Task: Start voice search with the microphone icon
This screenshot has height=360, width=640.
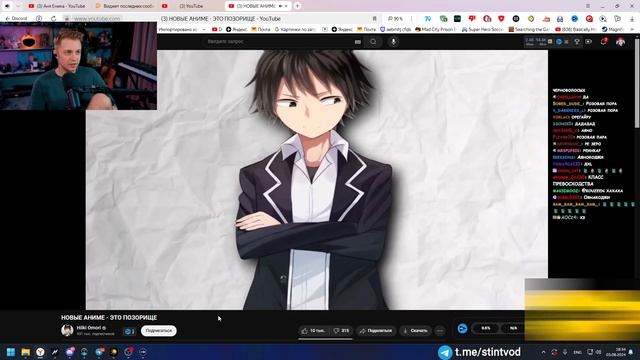Action: pyautogui.click(x=393, y=42)
